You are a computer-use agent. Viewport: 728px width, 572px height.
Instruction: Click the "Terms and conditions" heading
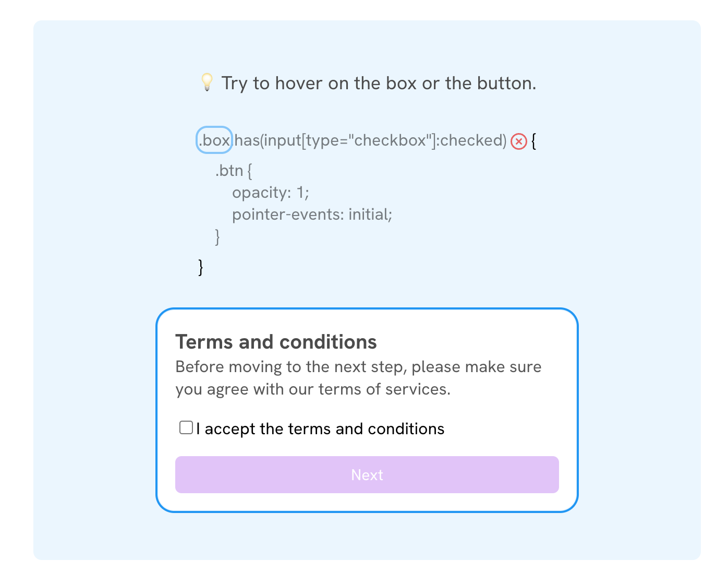coord(276,342)
